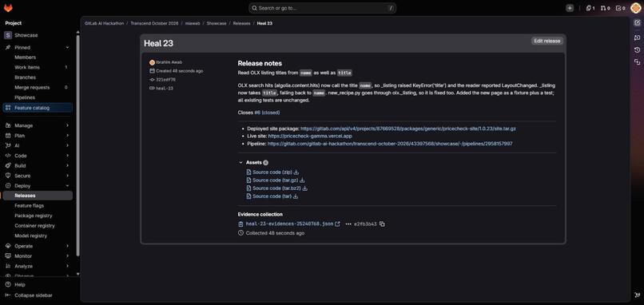Expand the Secure sidebar section
Viewport: 644px width, 305px height.
pos(67,176)
